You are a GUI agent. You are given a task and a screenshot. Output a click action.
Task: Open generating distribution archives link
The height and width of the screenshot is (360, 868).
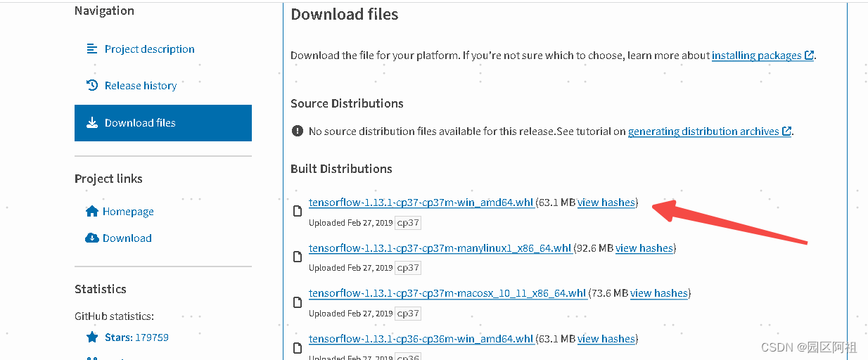point(703,131)
